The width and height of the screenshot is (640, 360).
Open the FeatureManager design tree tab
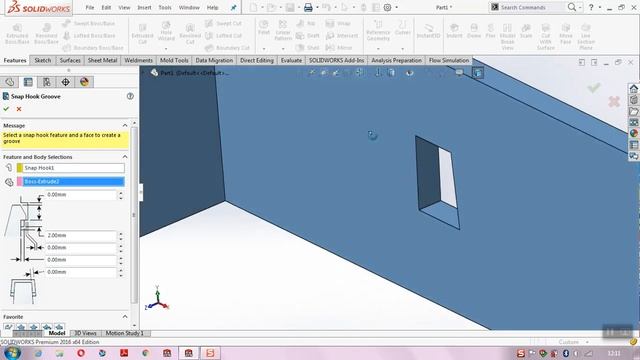pos(10,82)
